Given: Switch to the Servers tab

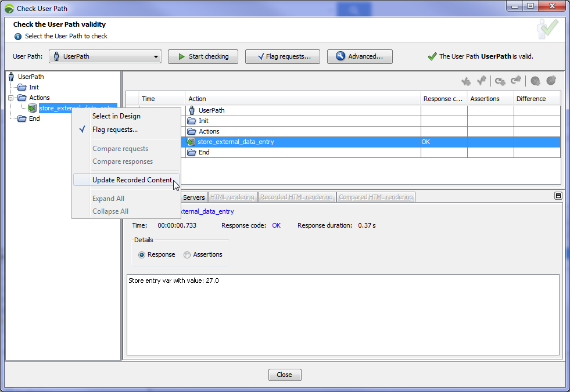Looking at the screenshot, I should (x=193, y=197).
